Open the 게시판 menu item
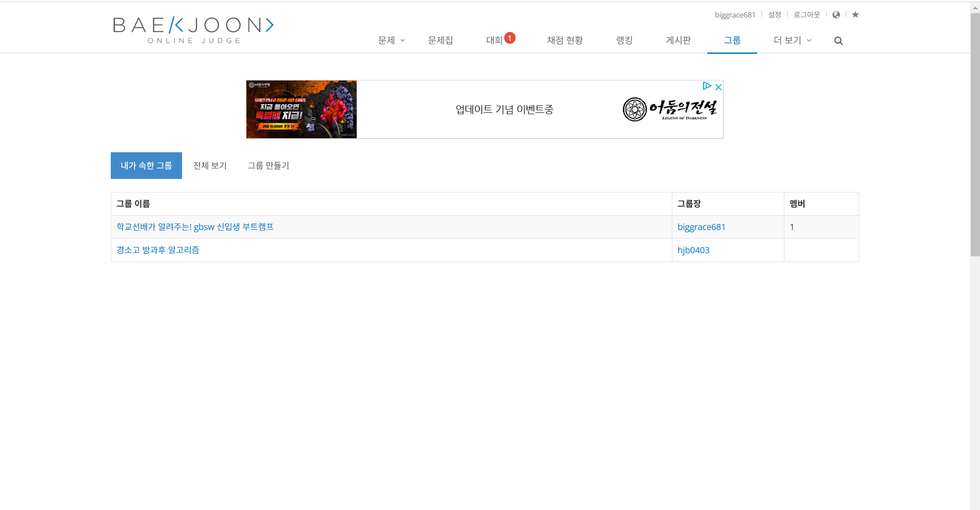 click(678, 40)
